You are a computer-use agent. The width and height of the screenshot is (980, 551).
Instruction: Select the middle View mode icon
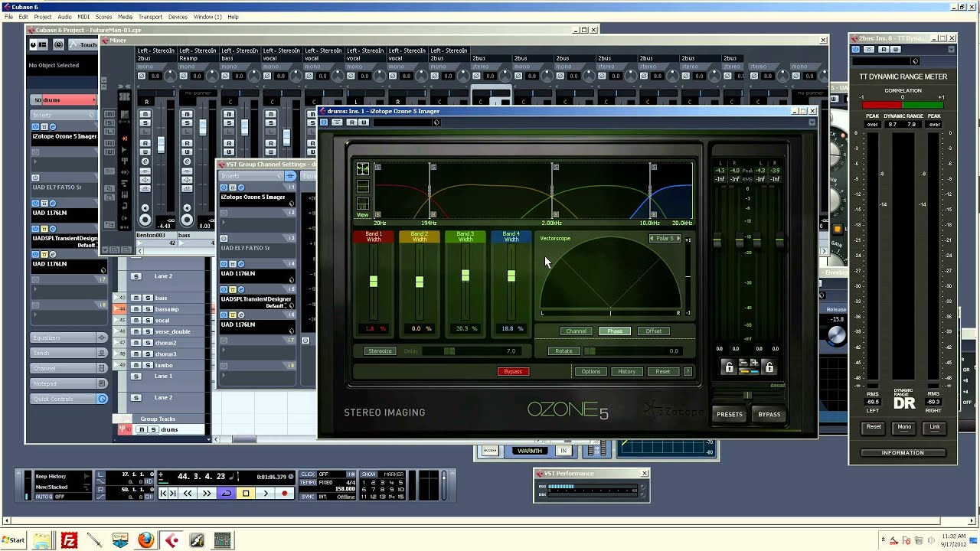point(363,187)
